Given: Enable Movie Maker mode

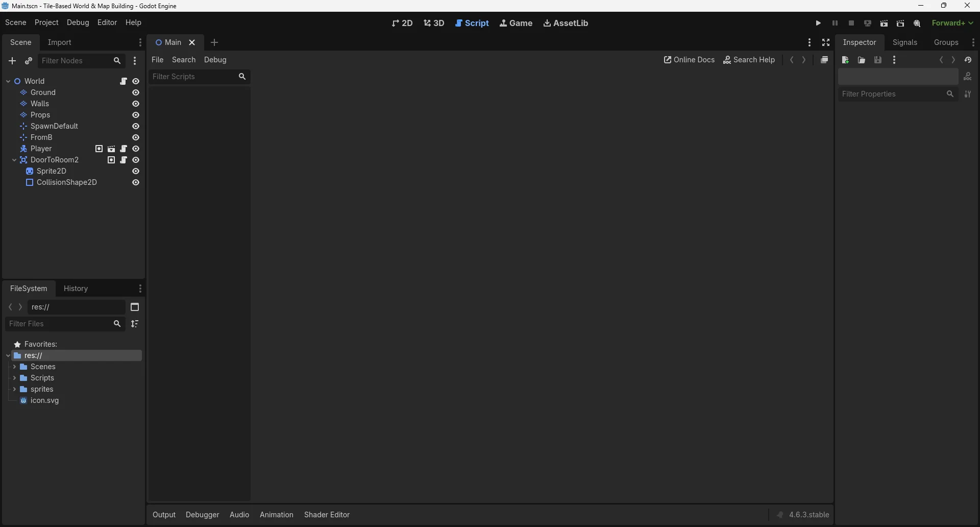Looking at the screenshot, I should point(917,23).
